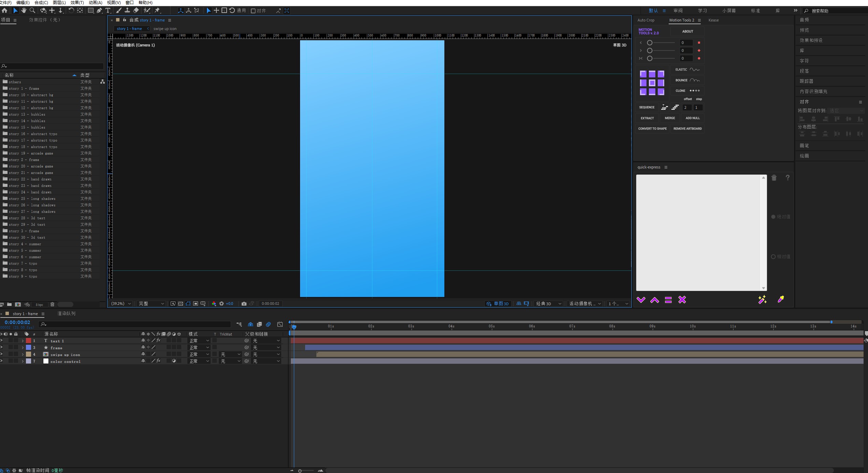This screenshot has width=868, height=473.
Task: Select the Pen tool
Action: (99, 11)
